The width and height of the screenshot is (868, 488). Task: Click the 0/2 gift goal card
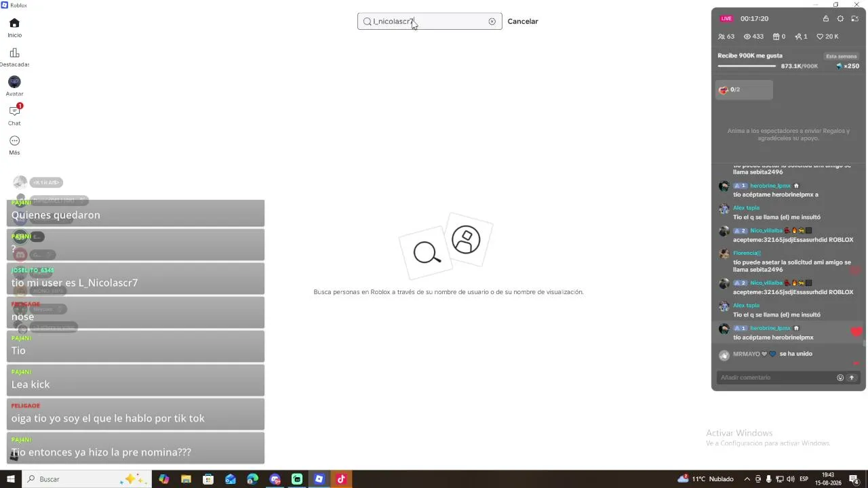click(744, 89)
